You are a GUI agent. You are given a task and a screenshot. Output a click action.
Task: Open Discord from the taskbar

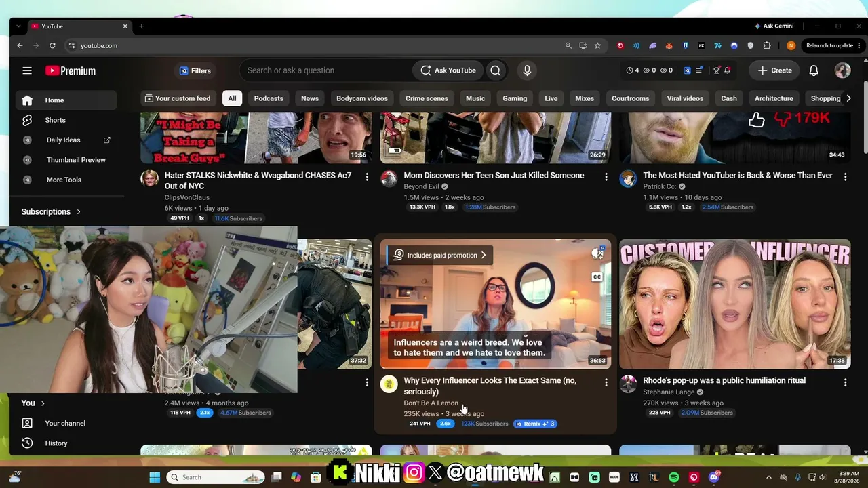click(x=713, y=477)
